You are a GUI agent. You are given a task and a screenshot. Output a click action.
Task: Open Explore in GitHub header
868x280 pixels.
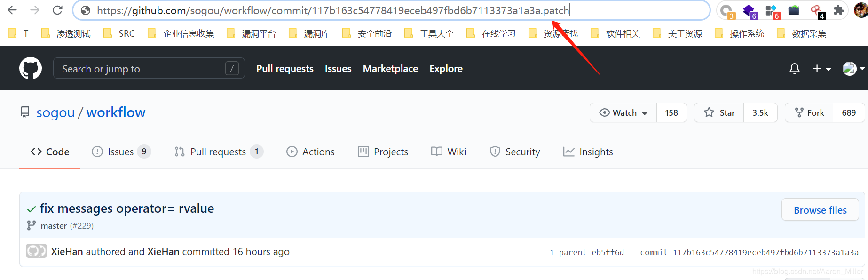[x=446, y=69]
